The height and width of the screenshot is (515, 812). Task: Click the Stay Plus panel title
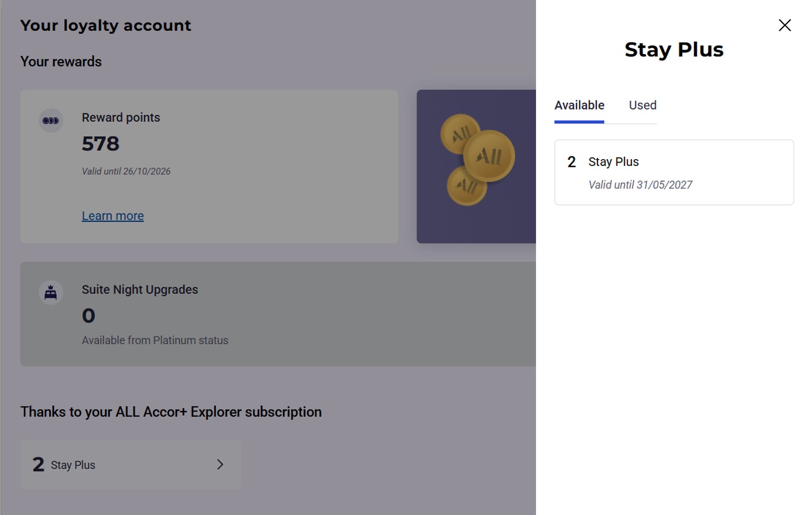[x=674, y=50]
